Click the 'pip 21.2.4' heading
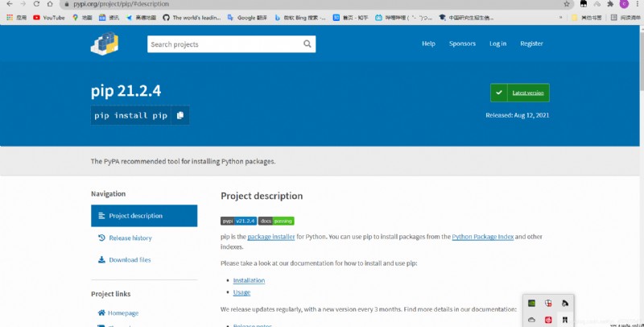This screenshot has width=644, height=327. point(126,91)
